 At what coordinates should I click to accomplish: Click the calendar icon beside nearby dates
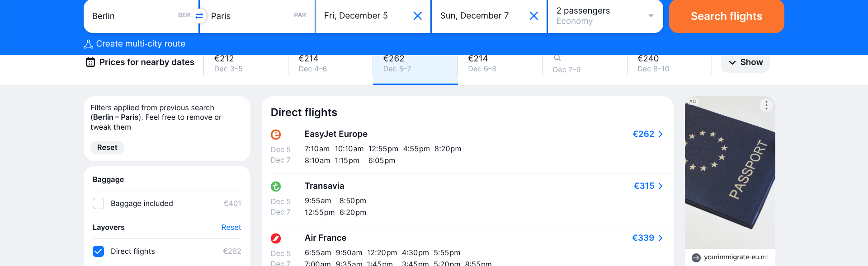tap(90, 62)
